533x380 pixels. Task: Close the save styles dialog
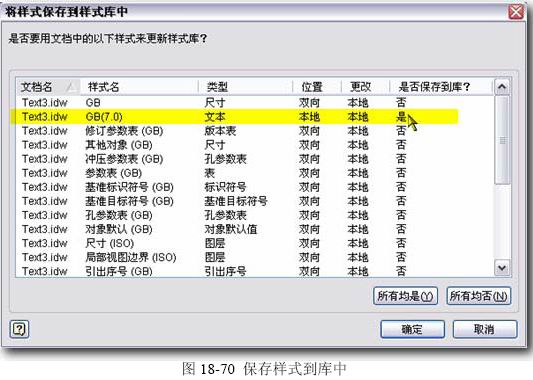(516, 12)
